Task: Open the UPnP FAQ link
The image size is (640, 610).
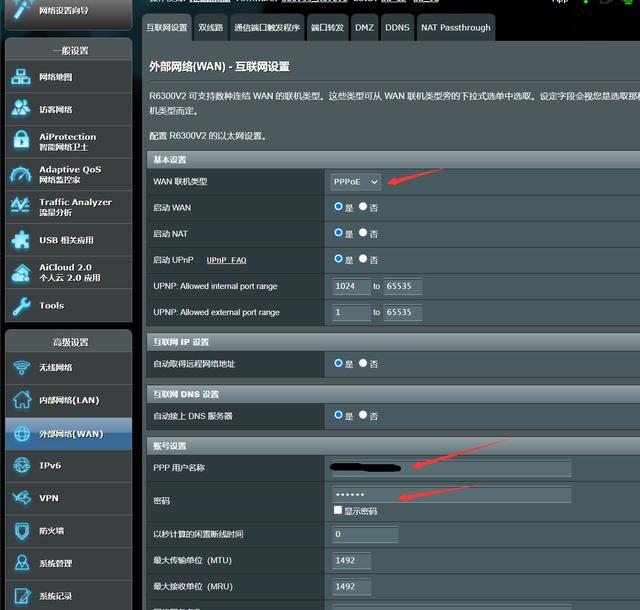Action: [227, 260]
